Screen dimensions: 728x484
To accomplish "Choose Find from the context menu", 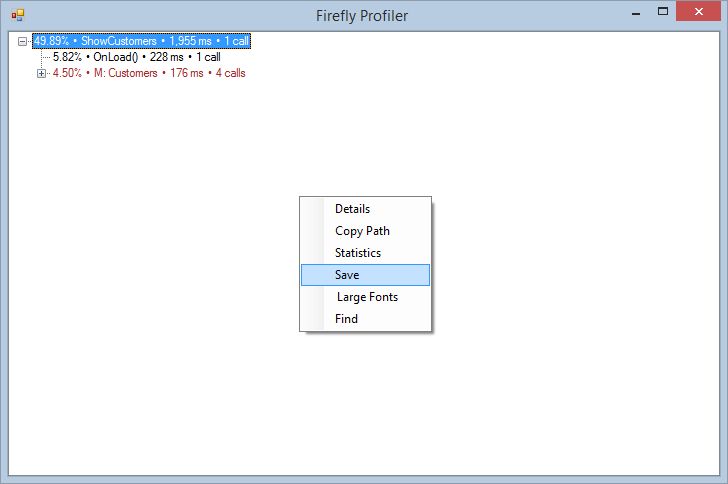I will pos(365,319).
